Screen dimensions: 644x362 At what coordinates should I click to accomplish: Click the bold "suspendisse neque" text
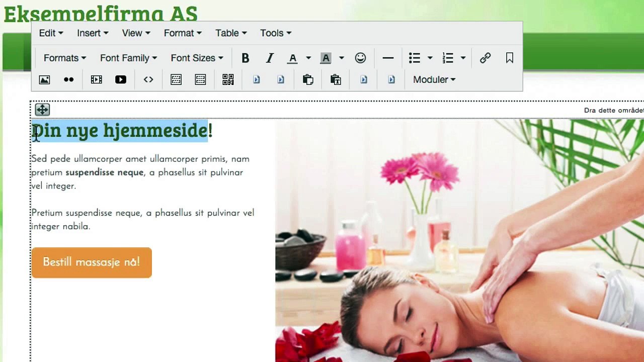[x=105, y=172]
